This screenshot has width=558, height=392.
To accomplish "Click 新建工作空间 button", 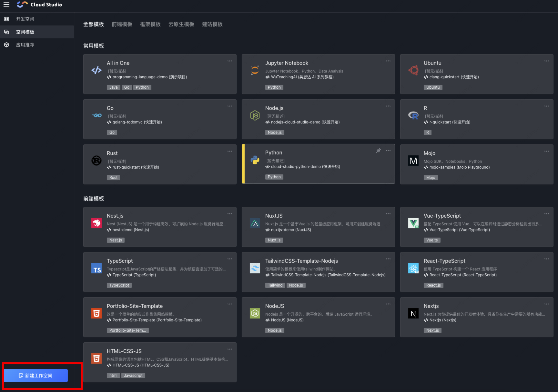I will [36, 376].
